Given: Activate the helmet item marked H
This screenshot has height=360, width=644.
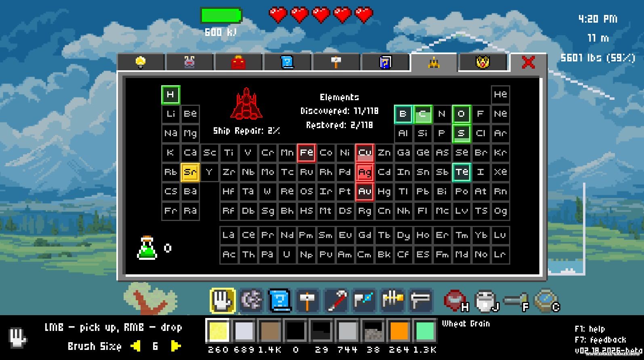Looking at the screenshot, I should (455, 301).
